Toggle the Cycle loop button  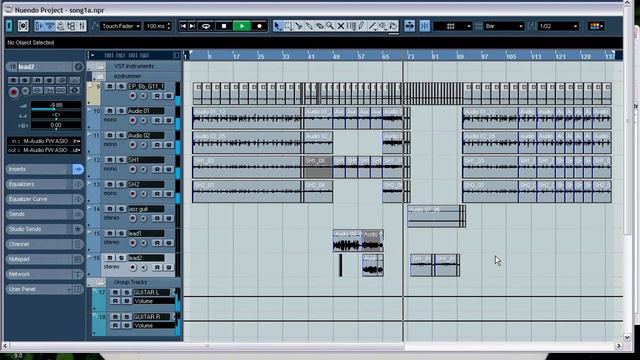206,26
